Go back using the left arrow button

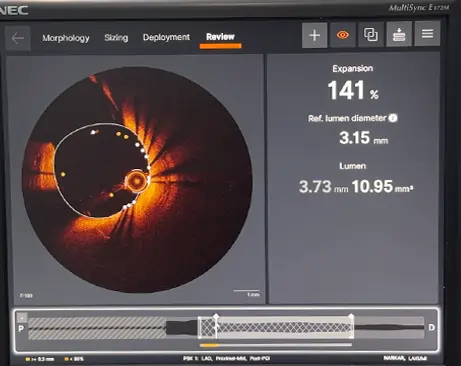(18, 38)
